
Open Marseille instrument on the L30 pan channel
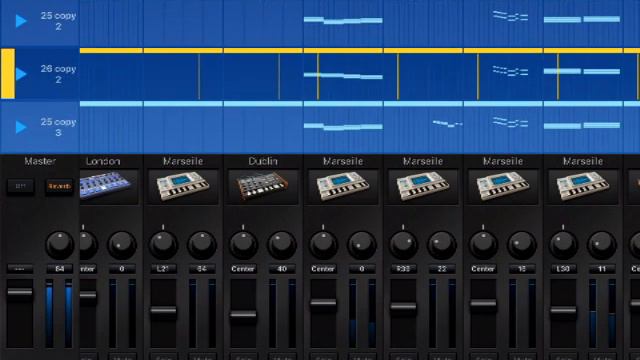point(583,187)
